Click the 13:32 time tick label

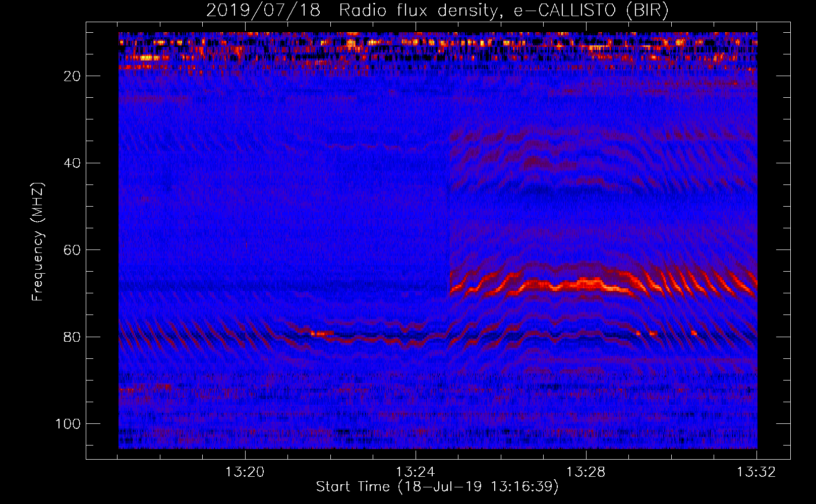(756, 472)
